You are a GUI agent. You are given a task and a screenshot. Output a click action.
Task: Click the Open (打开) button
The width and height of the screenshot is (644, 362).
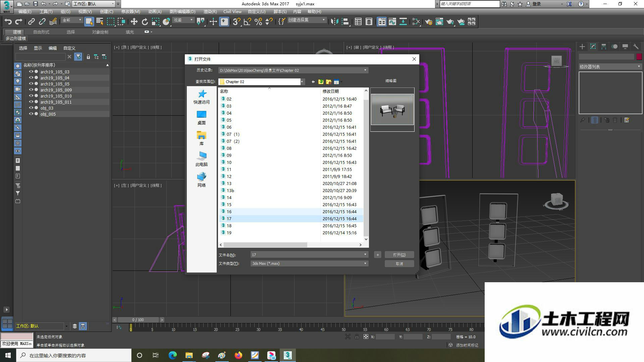tap(399, 255)
